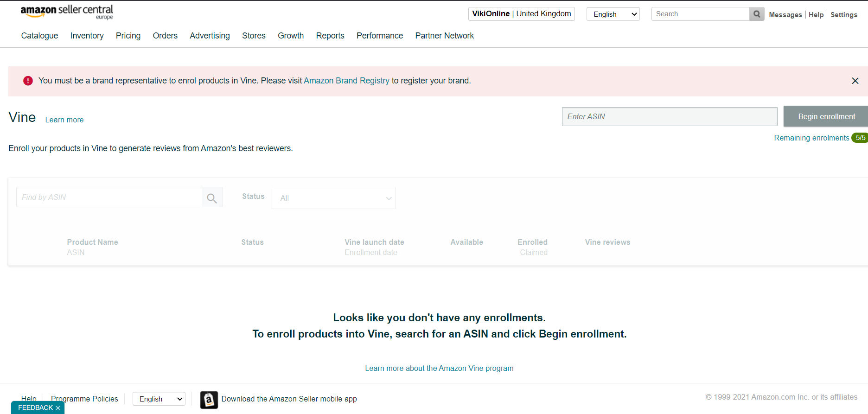
Task: Open the VikiOnline United Kingdom account switcher
Action: click(522, 14)
